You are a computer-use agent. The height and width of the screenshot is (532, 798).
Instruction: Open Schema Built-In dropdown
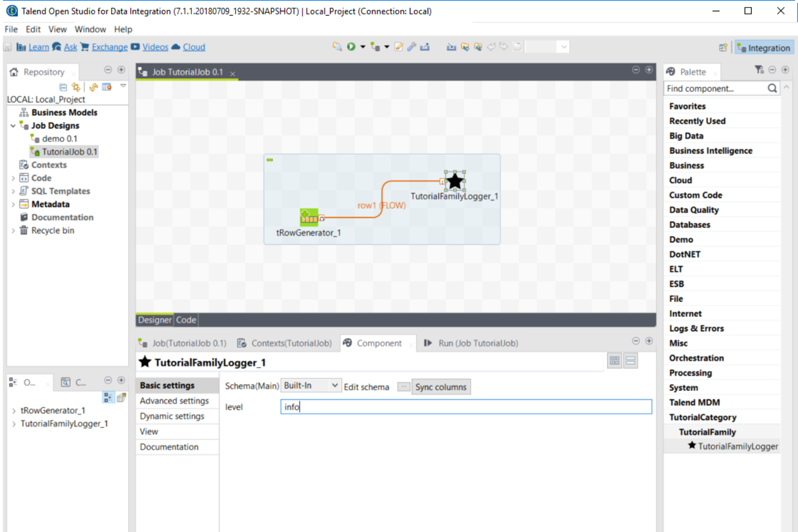(x=311, y=385)
